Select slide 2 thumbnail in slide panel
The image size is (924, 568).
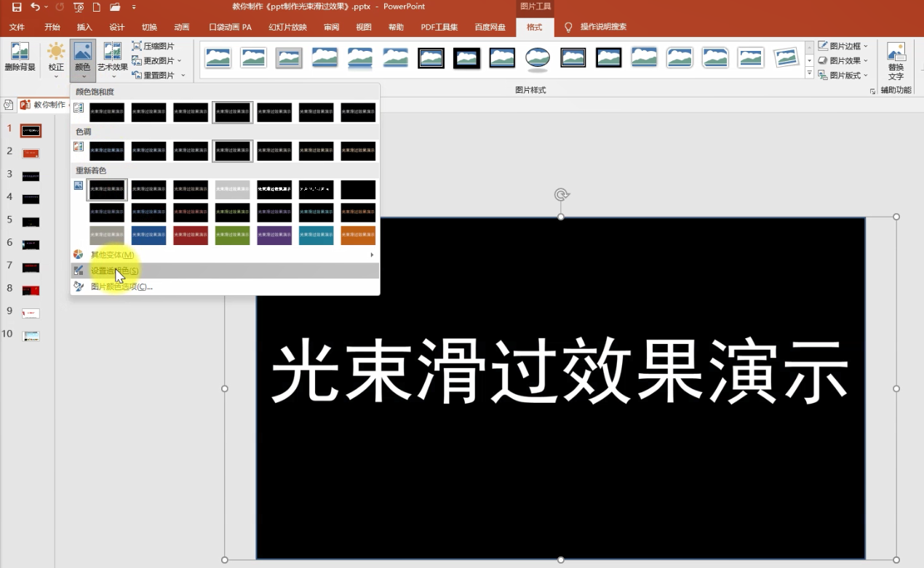pyautogui.click(x=31, y=153)
